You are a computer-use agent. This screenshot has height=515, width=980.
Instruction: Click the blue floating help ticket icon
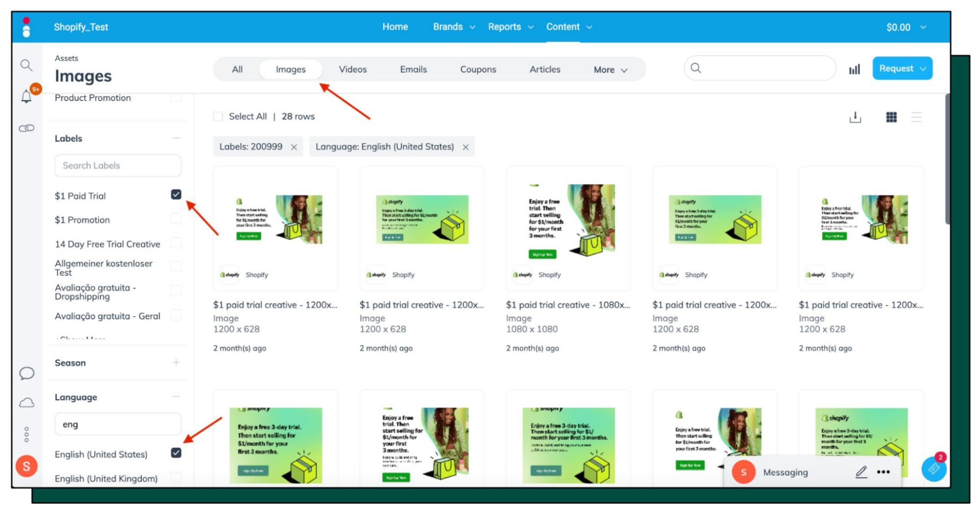pos(933,469)
